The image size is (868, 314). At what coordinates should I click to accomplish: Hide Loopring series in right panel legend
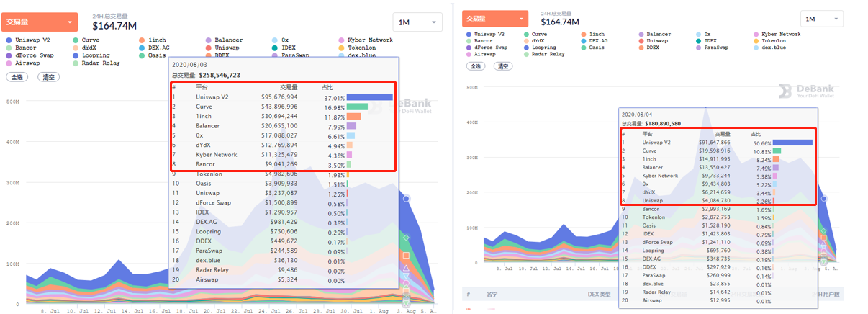pos(540,48)
